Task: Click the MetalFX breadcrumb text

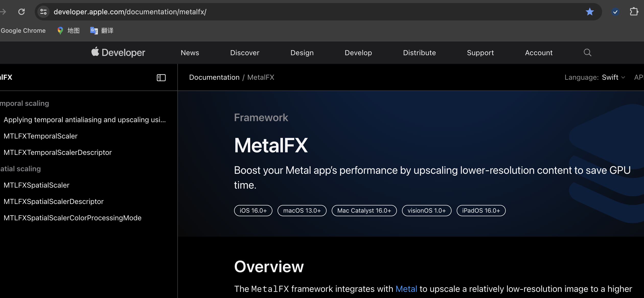Action: pyautogui.click(x=261, y=77)
